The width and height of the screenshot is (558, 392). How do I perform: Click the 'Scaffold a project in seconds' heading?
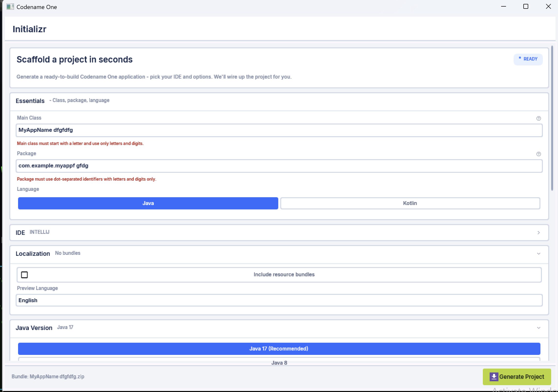pos(74,60)
